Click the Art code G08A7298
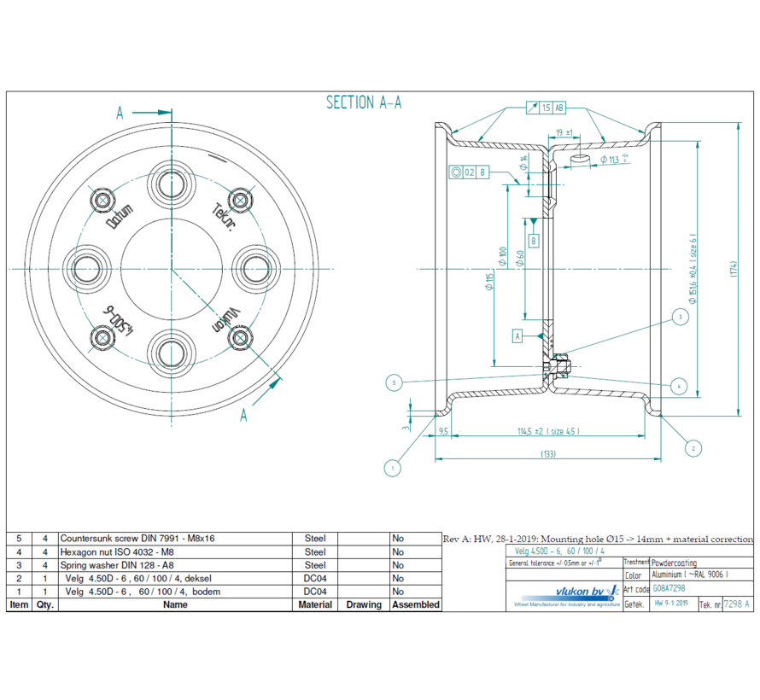The width and height of the screenshot is (760, 700). coord(671,588)
